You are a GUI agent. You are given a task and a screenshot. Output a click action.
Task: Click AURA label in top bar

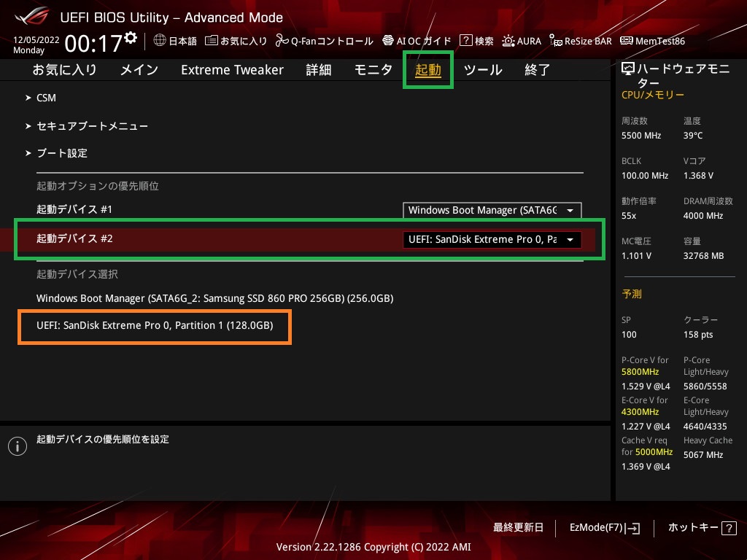[x=529, y=41]
